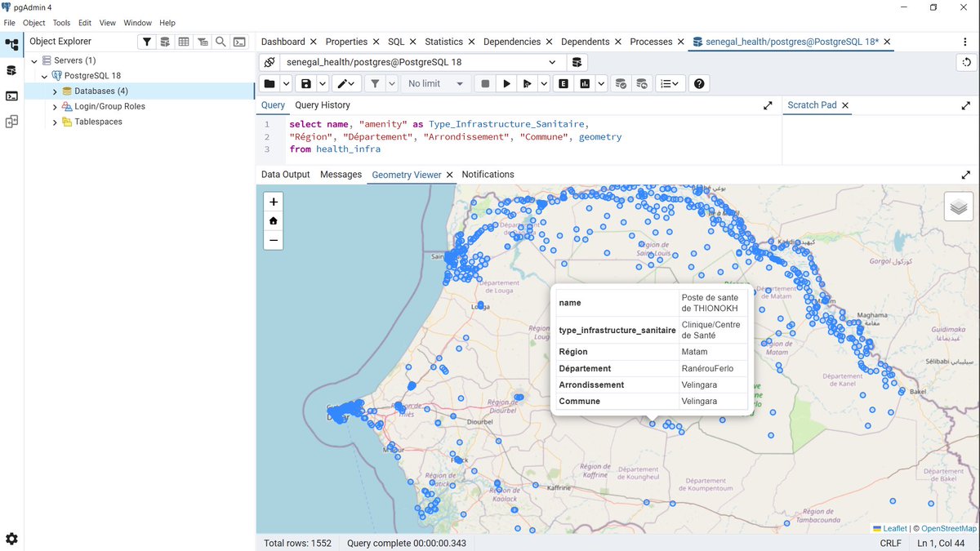
Task: Run the query with the Execute button
Action: click(x=507, y=83)
